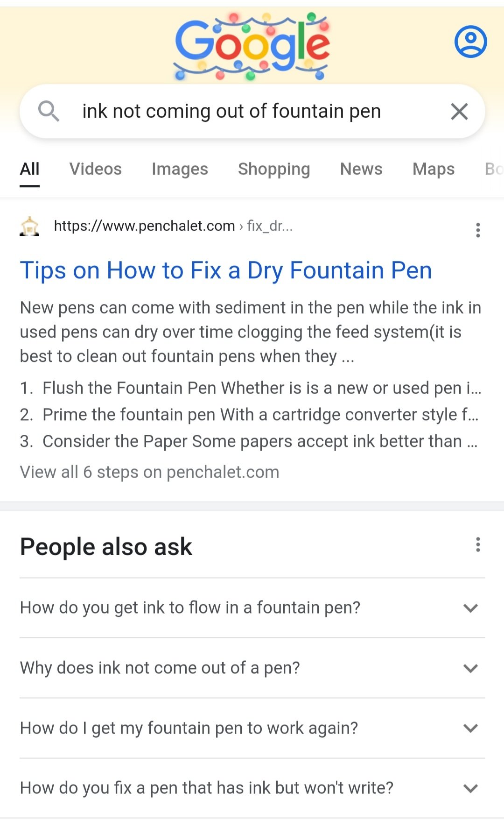The height and width of the screenshot is (820, 504).
Task: Clear the search query with X
Action: (x=459, y=112)
